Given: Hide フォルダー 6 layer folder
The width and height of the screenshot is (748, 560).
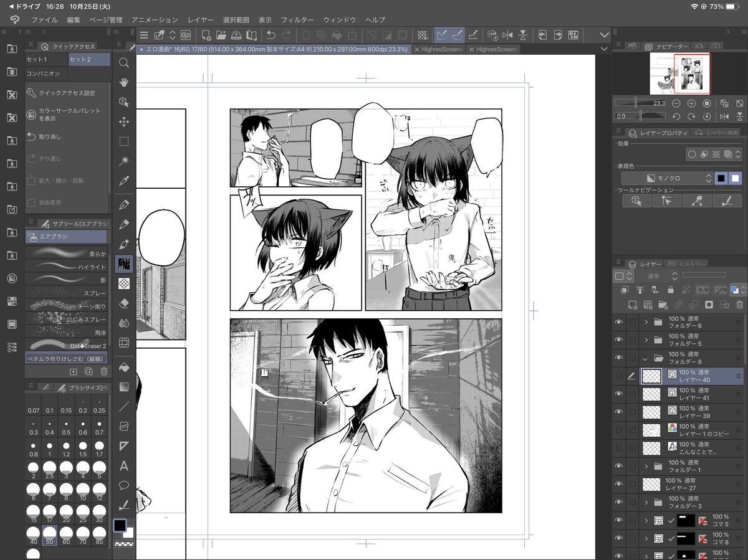Looking at the screenshot, I should [619, 322].
